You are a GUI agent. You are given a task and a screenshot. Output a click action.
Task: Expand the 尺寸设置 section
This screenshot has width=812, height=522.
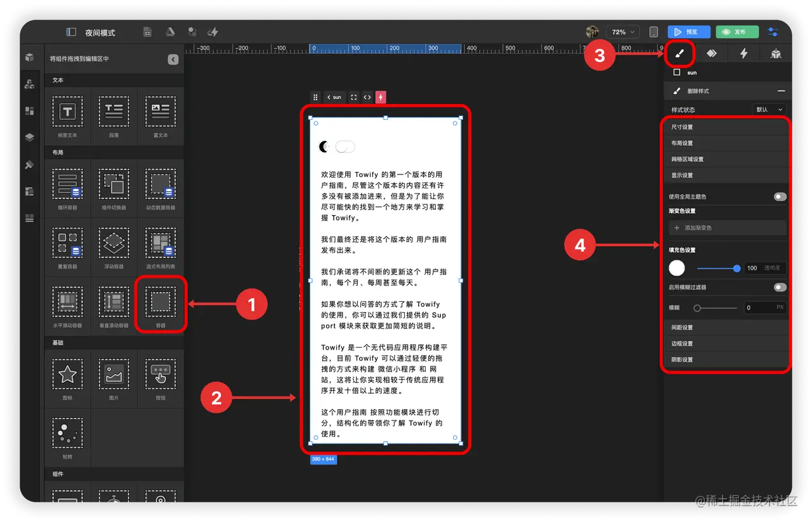click(x=727, y=127)
